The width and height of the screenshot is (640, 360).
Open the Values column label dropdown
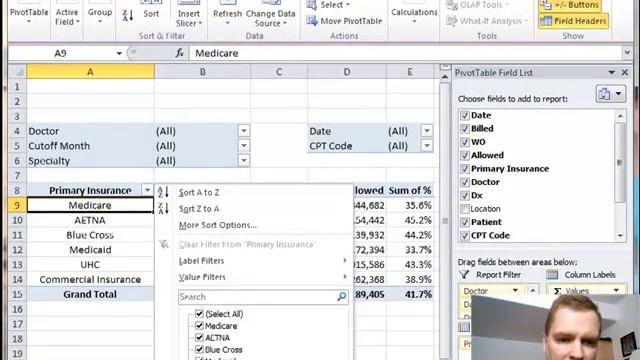click(616, 291)
